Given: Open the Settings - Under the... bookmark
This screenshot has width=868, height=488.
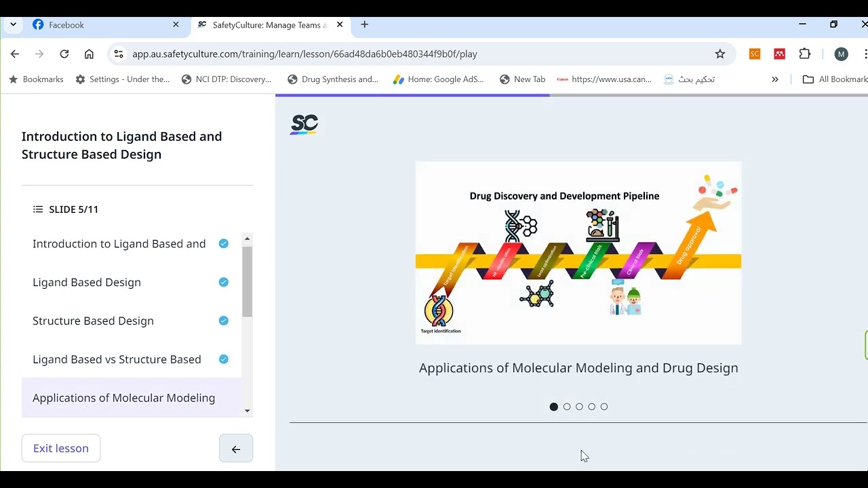Looking at the screenshot, I should coord(123,79).
